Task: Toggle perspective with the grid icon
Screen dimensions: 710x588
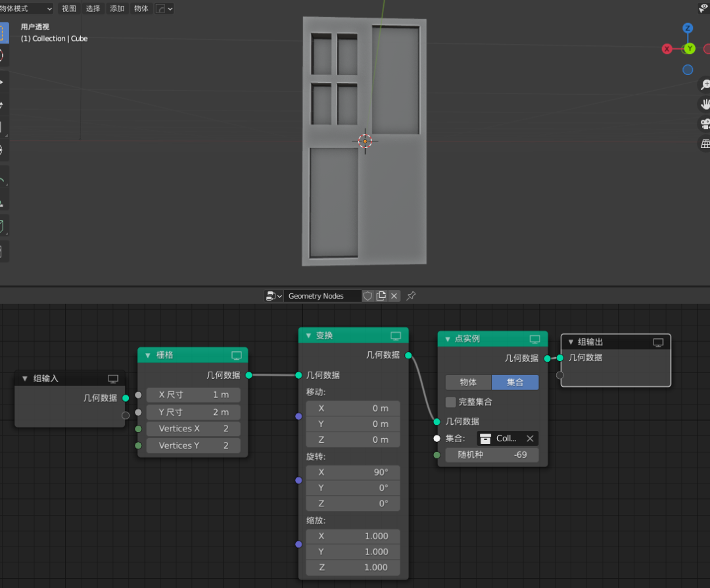Action: pyautogui.click(x=704, y=143)
